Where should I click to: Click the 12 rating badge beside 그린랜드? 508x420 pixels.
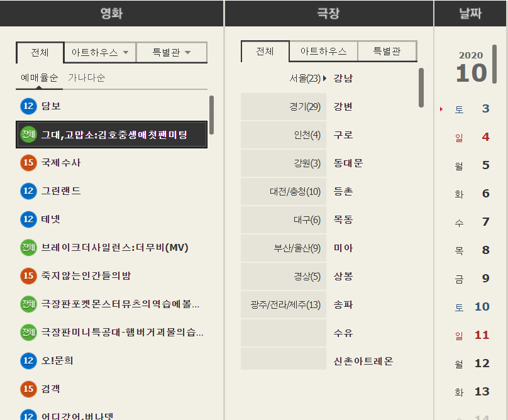click(x=28, y=191)
